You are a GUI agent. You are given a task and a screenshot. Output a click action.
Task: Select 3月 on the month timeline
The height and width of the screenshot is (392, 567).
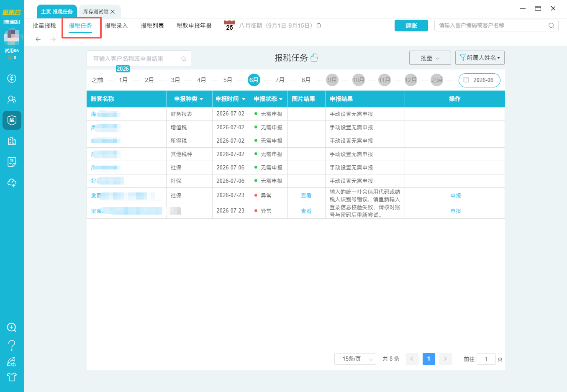(175, 80)
